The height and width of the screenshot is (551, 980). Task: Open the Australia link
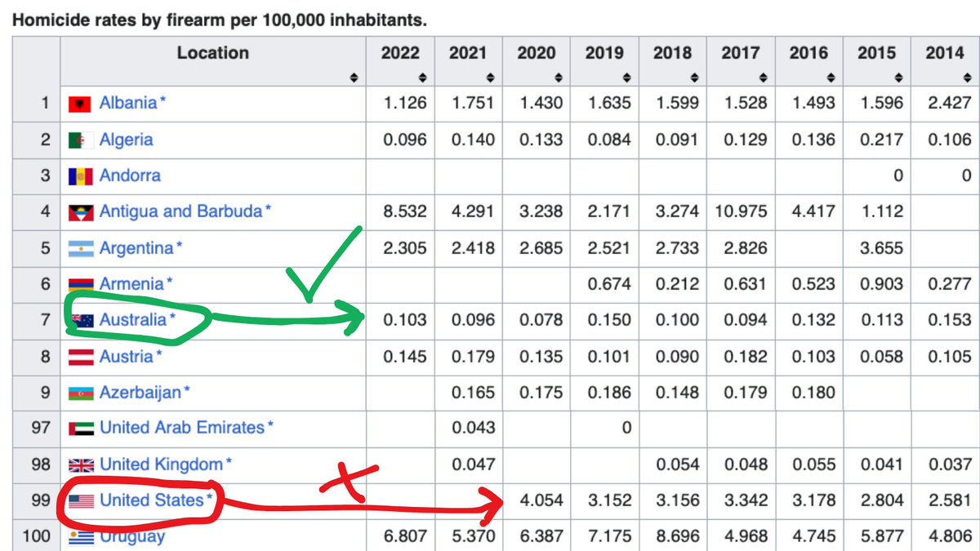pyautogui.click(x=133, y=320)
